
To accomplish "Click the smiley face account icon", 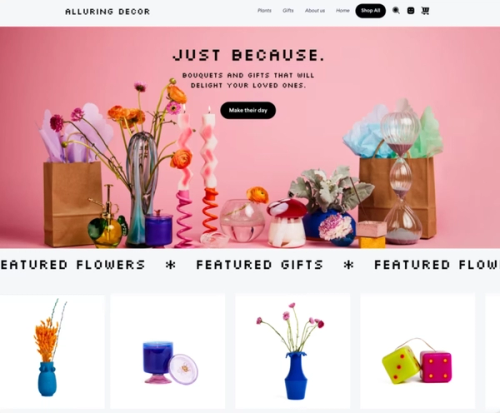I will (x=411, y=11).
